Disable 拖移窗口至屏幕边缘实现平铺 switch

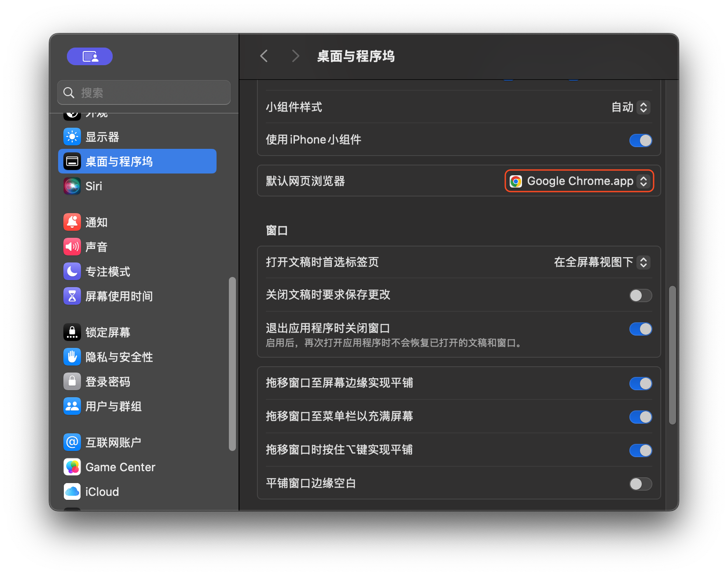pos(640,384)
